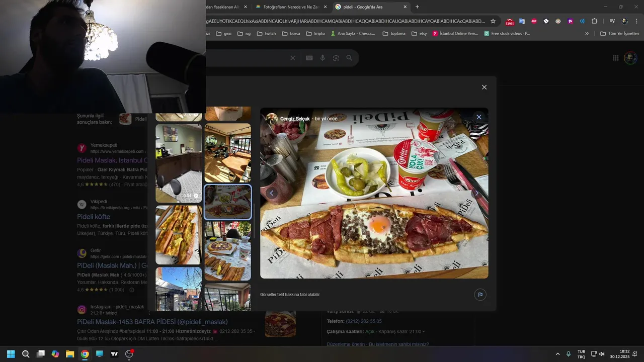Screen dimensions: 644x362
Task: Open the ABP ad blocker extension
Action: tap(534, 21)
